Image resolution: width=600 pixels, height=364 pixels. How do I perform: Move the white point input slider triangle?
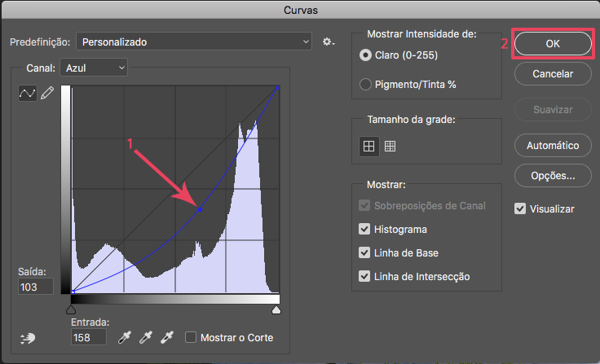pyautogui.click(x=276, y=309)
